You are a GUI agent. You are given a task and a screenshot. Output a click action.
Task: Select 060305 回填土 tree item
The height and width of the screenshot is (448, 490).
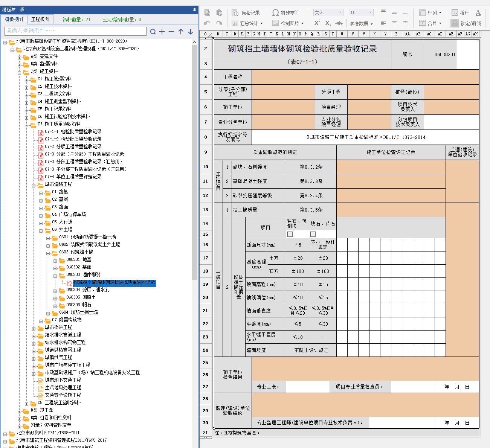point(81,297)
